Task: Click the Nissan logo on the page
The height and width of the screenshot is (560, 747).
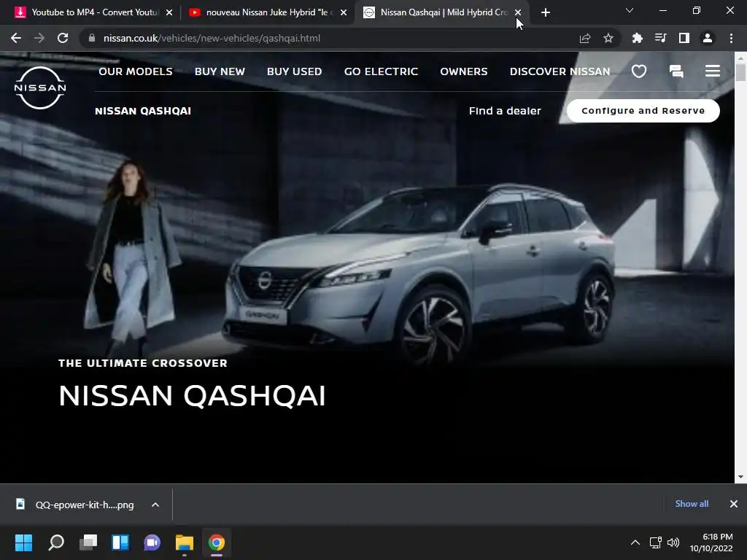Action: pyautogui.click(x=40, y=88)
